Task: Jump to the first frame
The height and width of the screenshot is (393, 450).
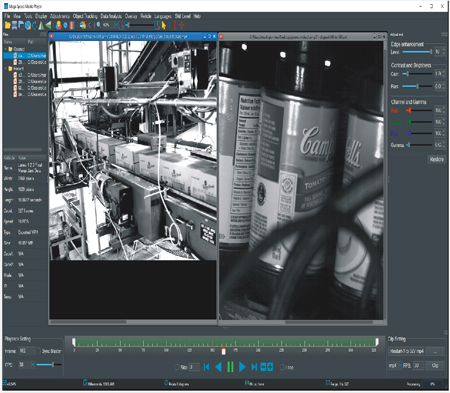Action: point(206,367)
